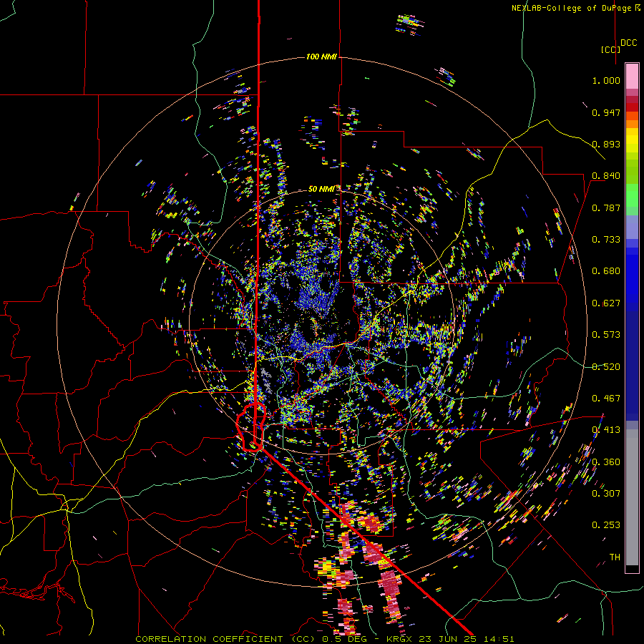Click the 23 JUN 25 date text
The height and width of the screenshot is (644, 644).
pyautogui.click(x=449, y=639)
